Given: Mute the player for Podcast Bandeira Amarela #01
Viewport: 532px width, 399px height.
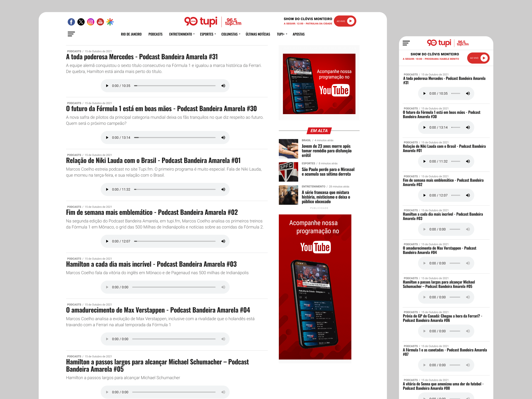Looking at the screenshot, I should point(223,189).
